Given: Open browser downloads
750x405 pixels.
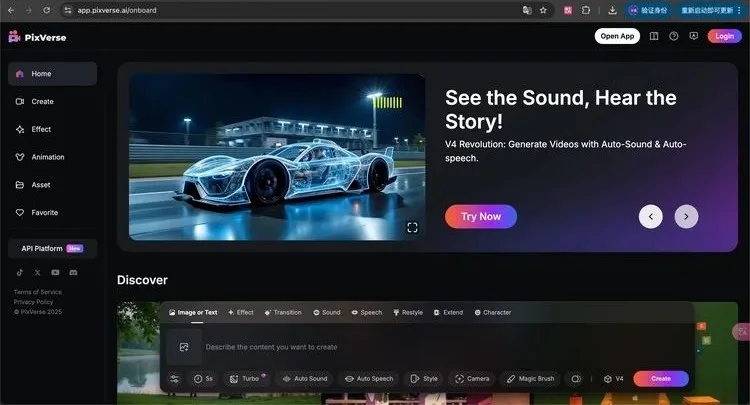Looking at the screenshot, I should [612, 10].
